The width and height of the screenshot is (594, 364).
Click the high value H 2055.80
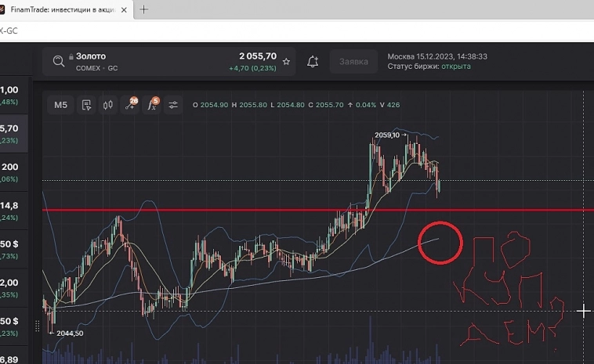(x=249, y=105)
